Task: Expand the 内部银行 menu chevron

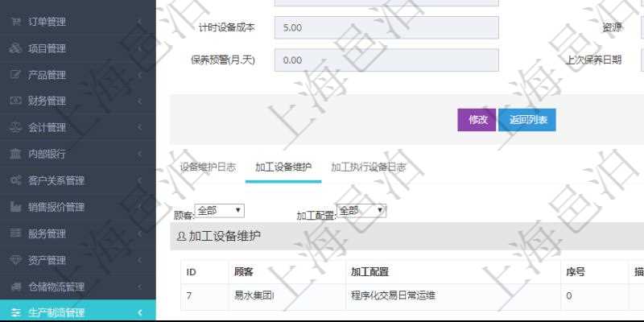Action: (x=139, y=154)
